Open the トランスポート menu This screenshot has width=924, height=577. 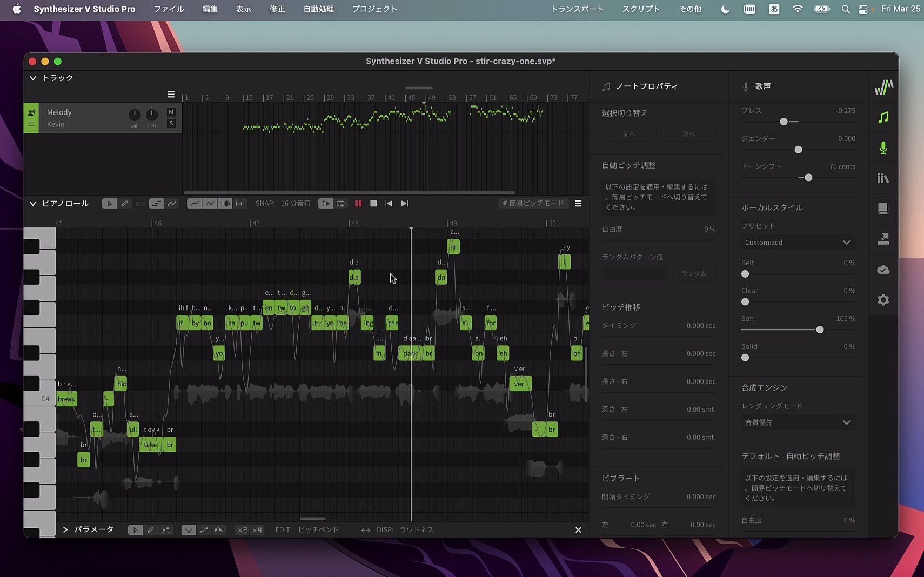coord(577,9)
